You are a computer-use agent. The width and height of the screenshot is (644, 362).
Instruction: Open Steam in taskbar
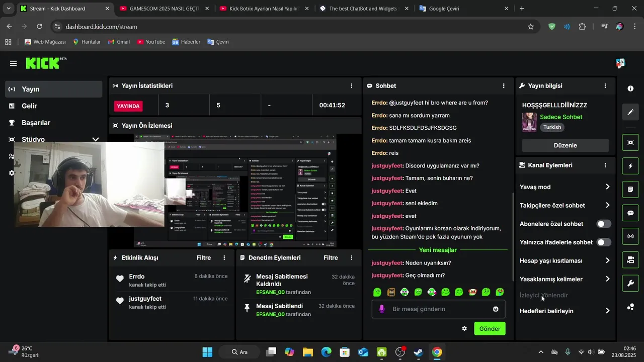418,352
